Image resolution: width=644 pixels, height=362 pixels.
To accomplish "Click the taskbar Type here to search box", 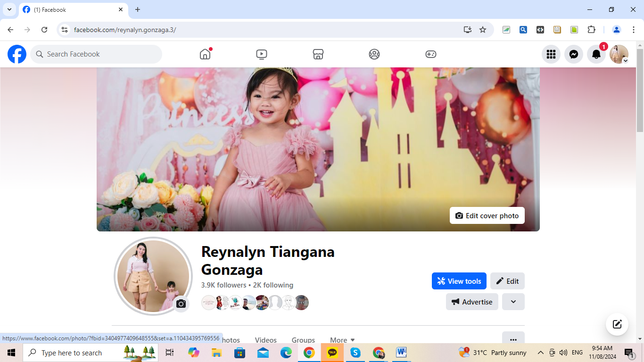I will 91,353.
